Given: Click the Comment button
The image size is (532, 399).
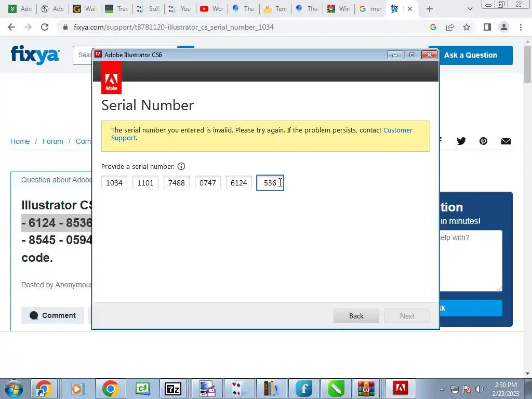Looking at the screenshot, I should pyautogui.click(x=52, y=315).
